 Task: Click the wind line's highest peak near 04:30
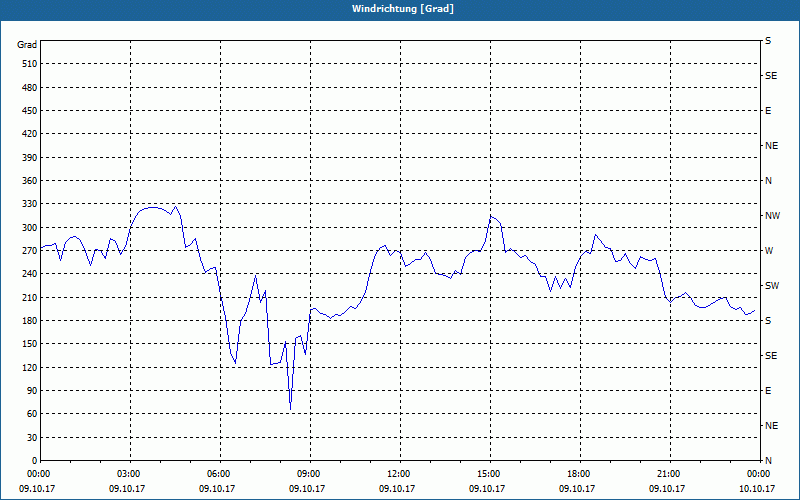[176, 207]
